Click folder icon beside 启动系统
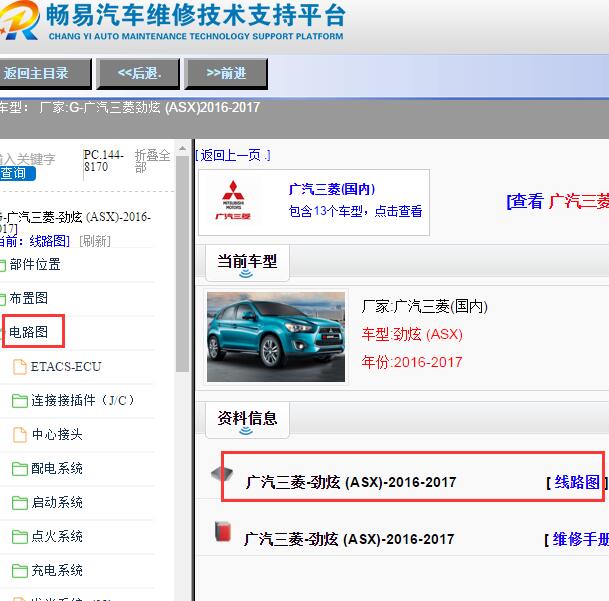 pos(19,503)
